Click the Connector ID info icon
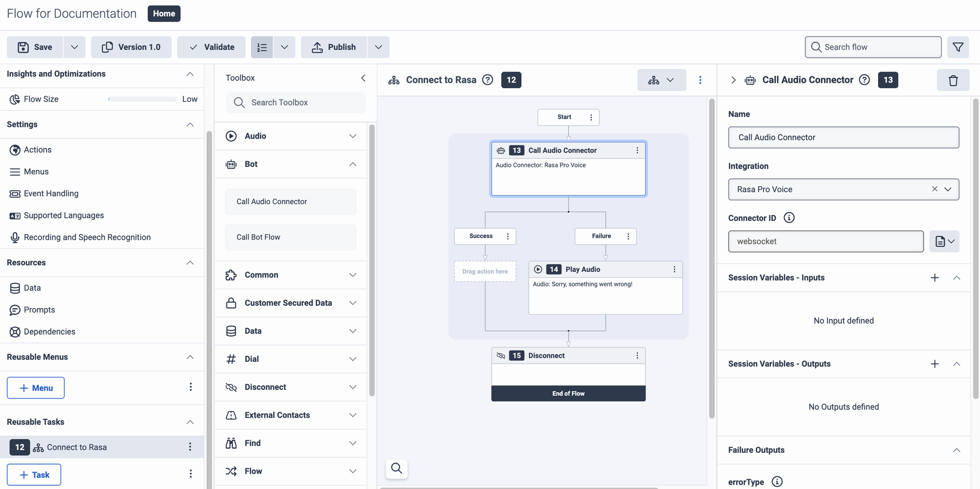Screen dimensions: 980x489 pyautogui.click(x=789, y=218)
